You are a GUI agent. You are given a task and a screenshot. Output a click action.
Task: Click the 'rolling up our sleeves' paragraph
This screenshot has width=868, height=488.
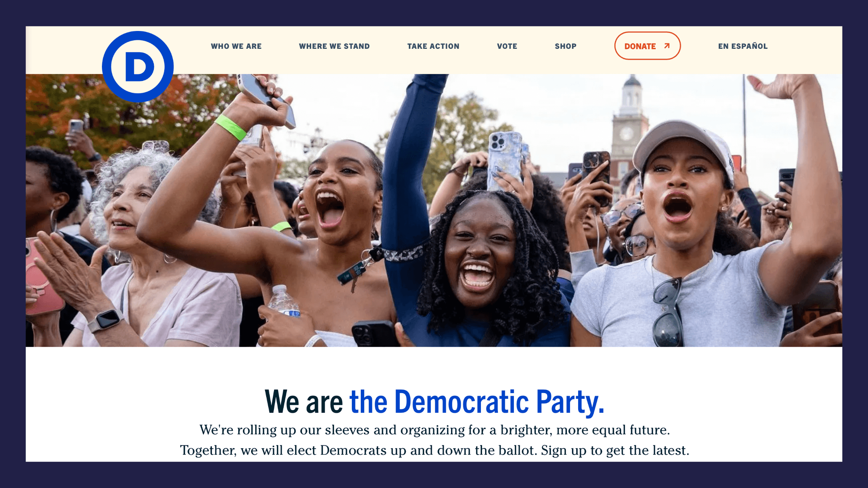434,440
